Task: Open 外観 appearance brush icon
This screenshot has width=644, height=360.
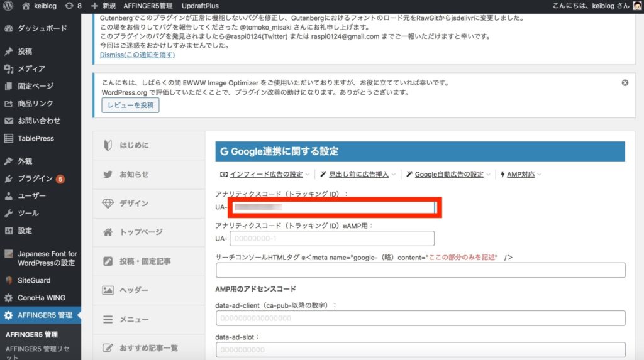Action: coord(9,161)
